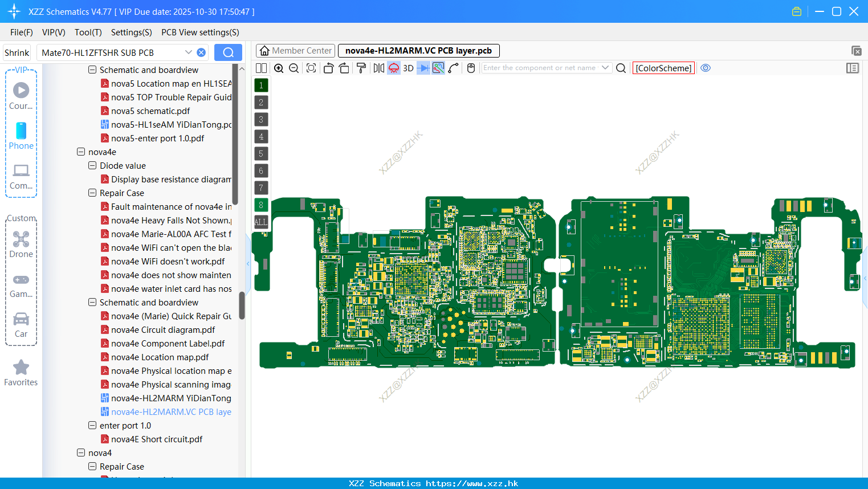This screenshot has width=868, height=489.
Task: Open Favorites in the sidebar
Action: [x=21, y=373]
